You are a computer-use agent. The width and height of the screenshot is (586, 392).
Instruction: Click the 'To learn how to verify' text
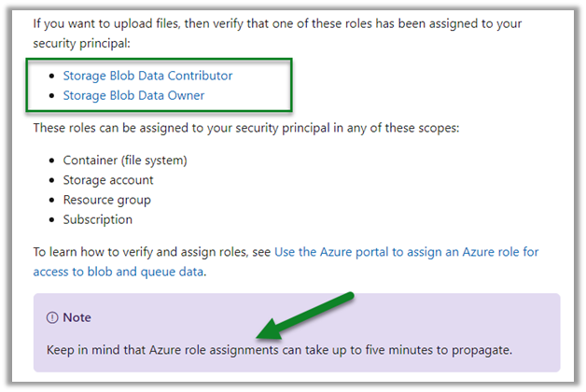click(149, 252)
